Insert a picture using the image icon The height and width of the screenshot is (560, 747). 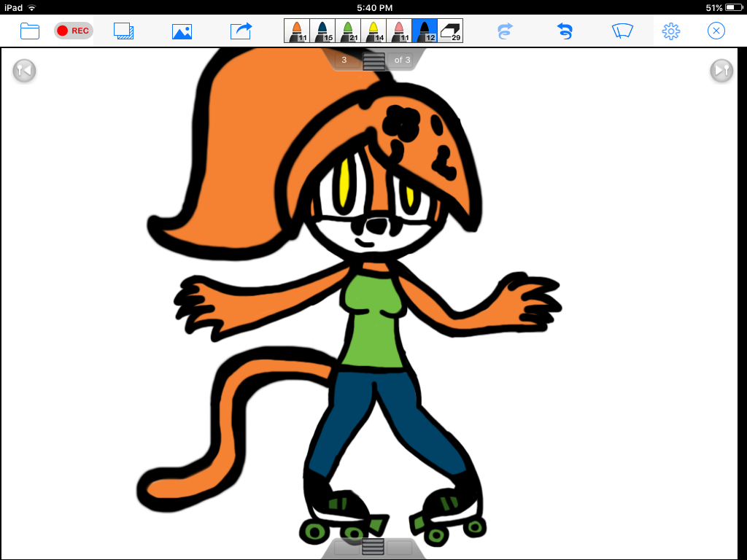pyautogui.click(x=182, y=31)
